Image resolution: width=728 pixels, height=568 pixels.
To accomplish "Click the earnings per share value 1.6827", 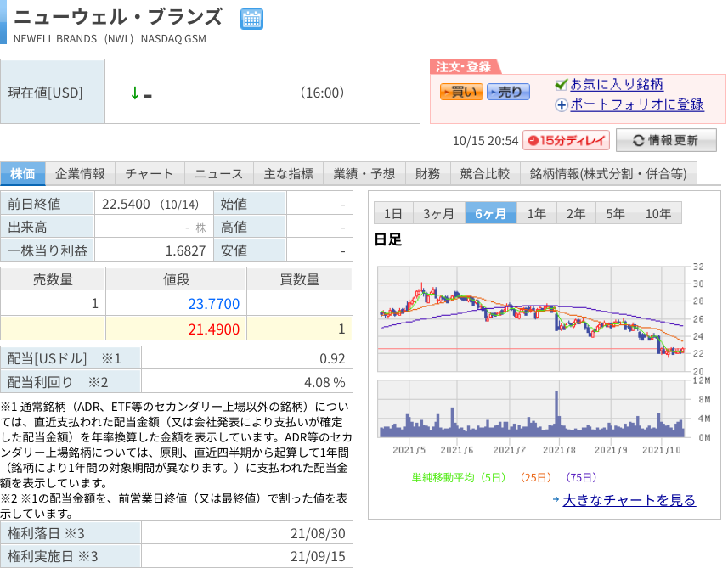I will click(x=185, y=250).
